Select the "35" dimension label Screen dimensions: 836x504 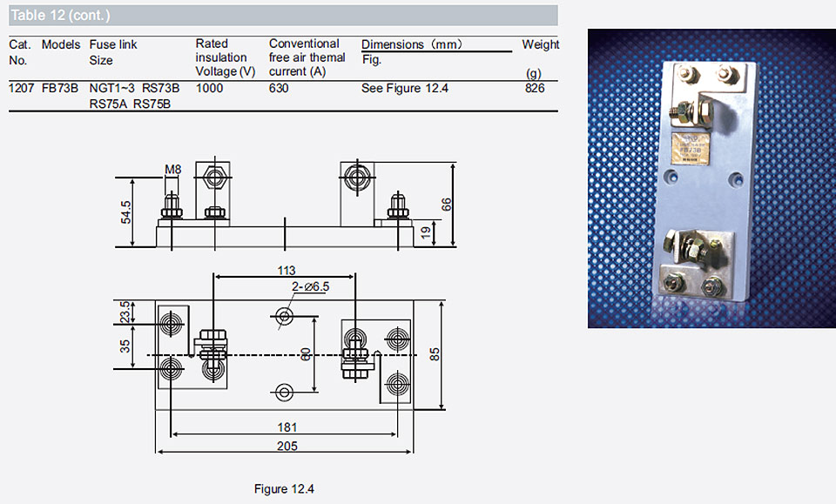(125, 346)
